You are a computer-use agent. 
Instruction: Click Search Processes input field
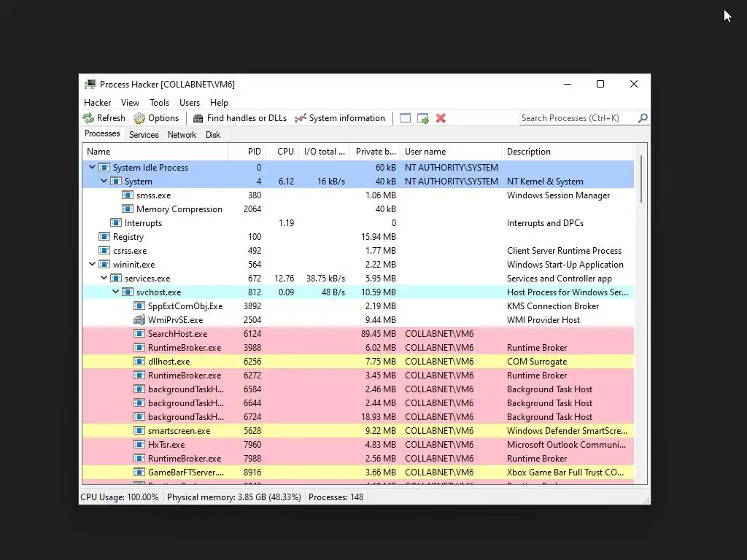coord(578,118)
